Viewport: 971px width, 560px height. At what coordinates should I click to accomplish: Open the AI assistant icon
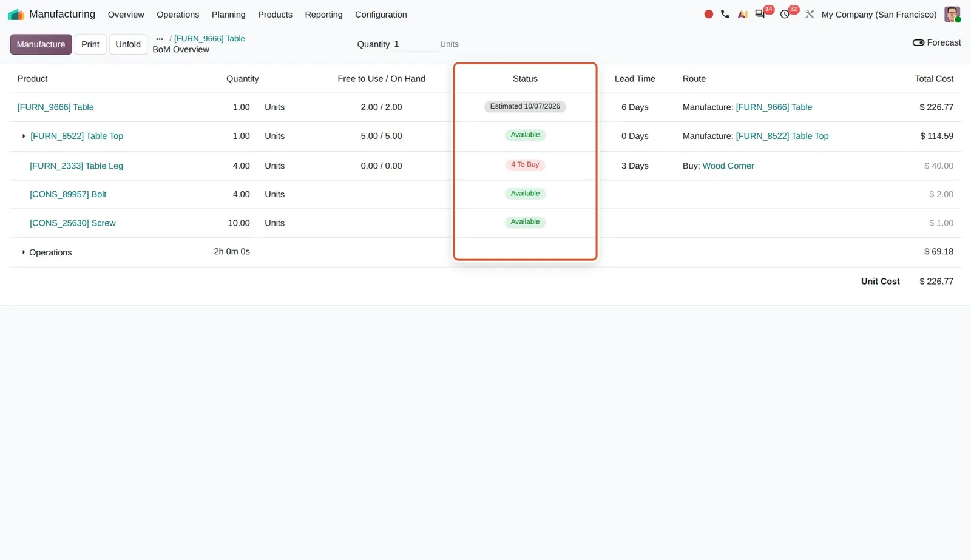(x=742, y=14)
